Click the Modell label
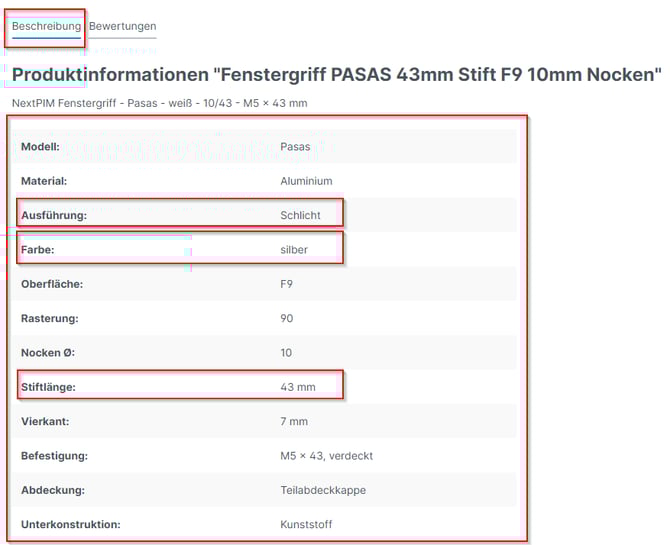 [40, 147]
